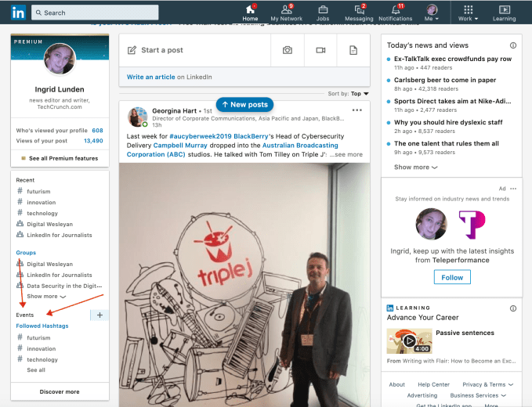The image size is (532, 407).
Task: Read Ex-TalkTalk exec crowdfunds pay row
Action: [x=453, y=59]
